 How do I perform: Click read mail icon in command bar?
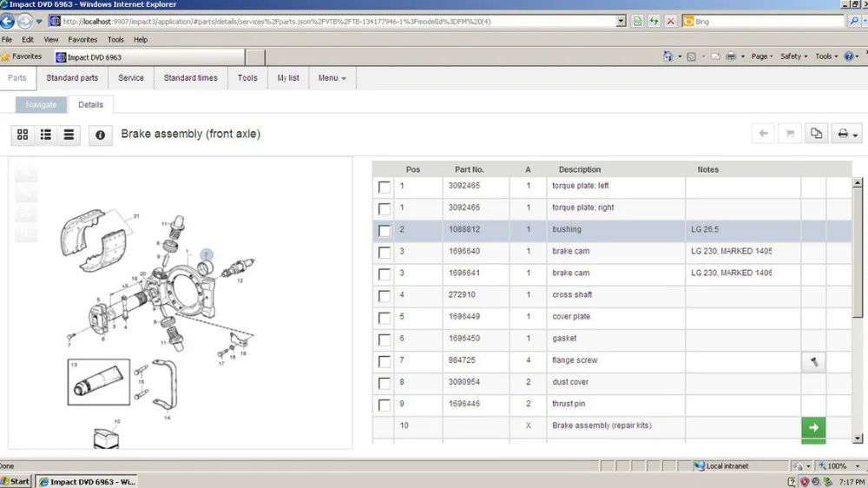click(715, 56)
